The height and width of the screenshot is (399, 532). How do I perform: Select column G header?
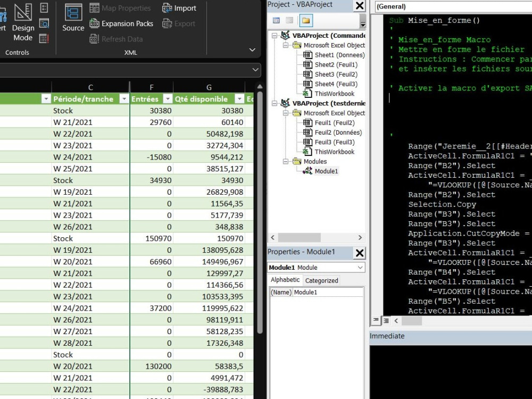pos(209,87)
